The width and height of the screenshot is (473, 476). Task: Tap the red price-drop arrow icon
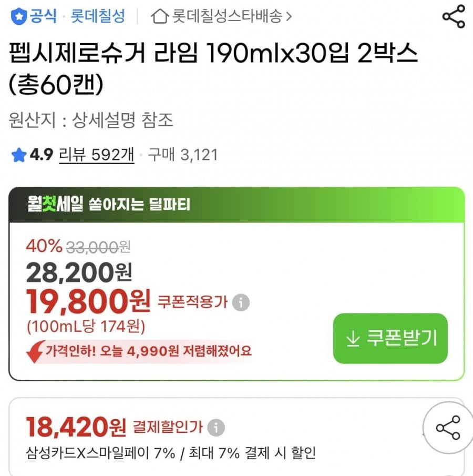click(35, 351)
